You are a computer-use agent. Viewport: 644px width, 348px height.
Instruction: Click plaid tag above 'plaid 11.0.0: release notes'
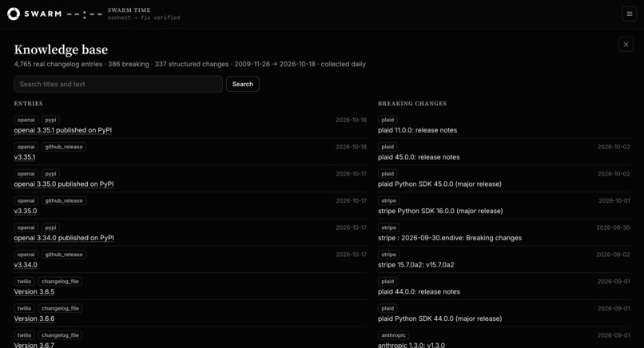[x=388, y=120]
